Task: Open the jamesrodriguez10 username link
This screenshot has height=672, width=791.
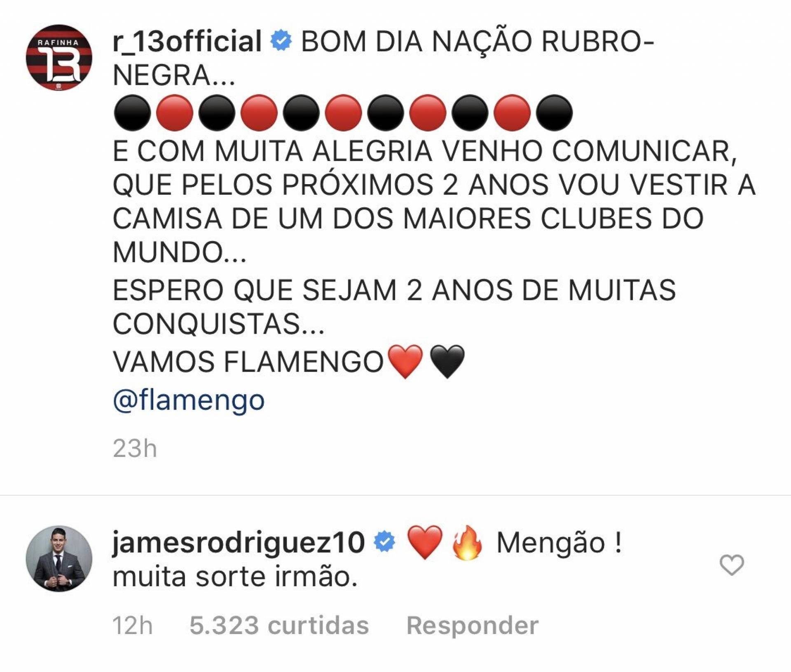Action: pyautogui.click(x=239, y=542)
